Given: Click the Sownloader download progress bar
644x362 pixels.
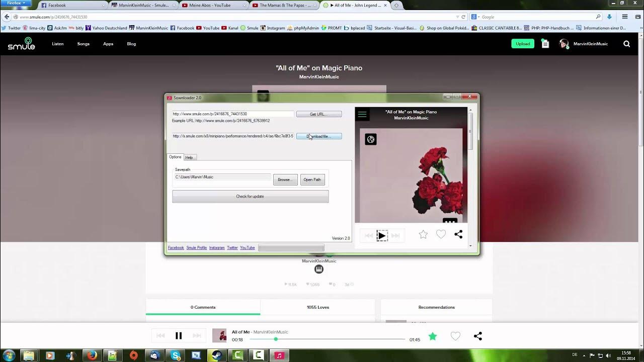Looking at the screenshot, I should [291, 247].
